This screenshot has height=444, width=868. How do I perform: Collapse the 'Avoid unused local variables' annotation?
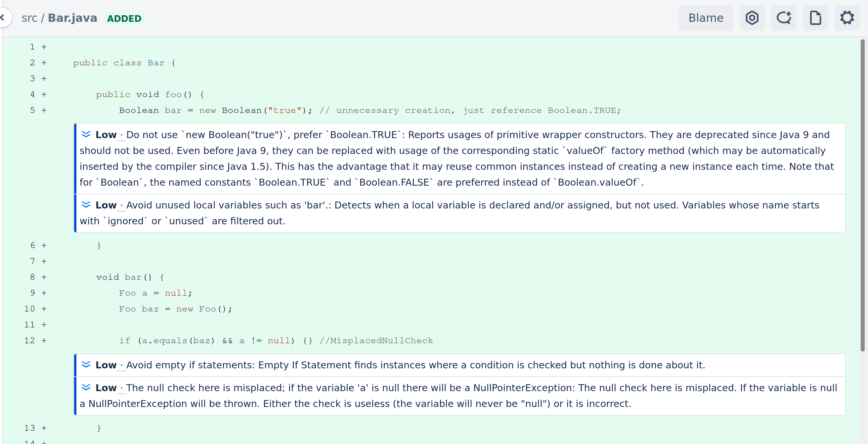point(87,205)
